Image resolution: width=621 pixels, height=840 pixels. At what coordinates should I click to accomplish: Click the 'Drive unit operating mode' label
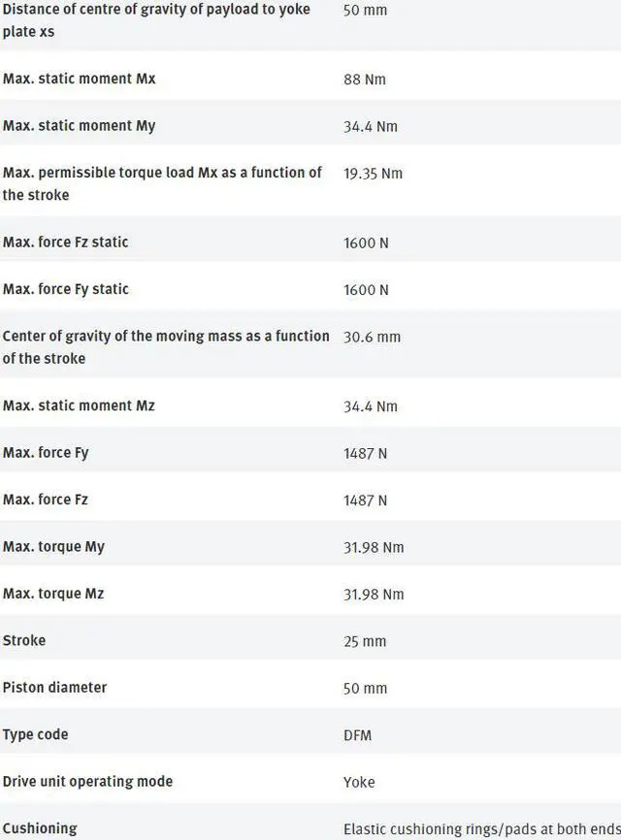click(87, 782)
